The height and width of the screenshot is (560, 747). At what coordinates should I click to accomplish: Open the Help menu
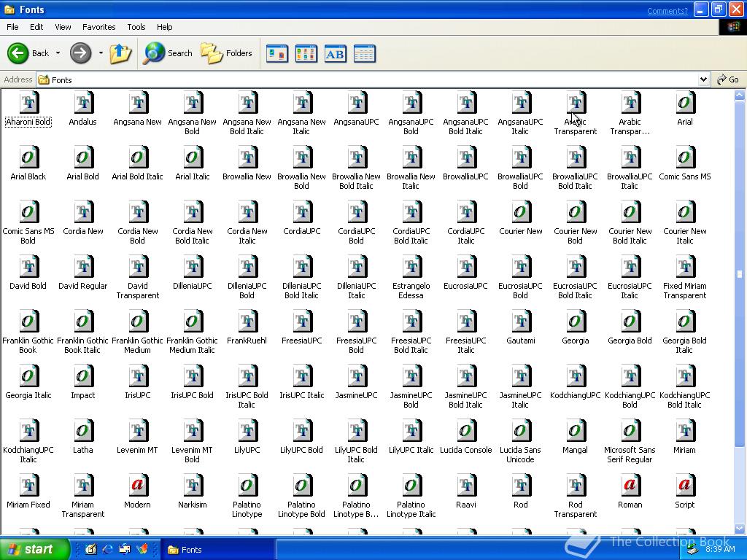pos(164,27)
